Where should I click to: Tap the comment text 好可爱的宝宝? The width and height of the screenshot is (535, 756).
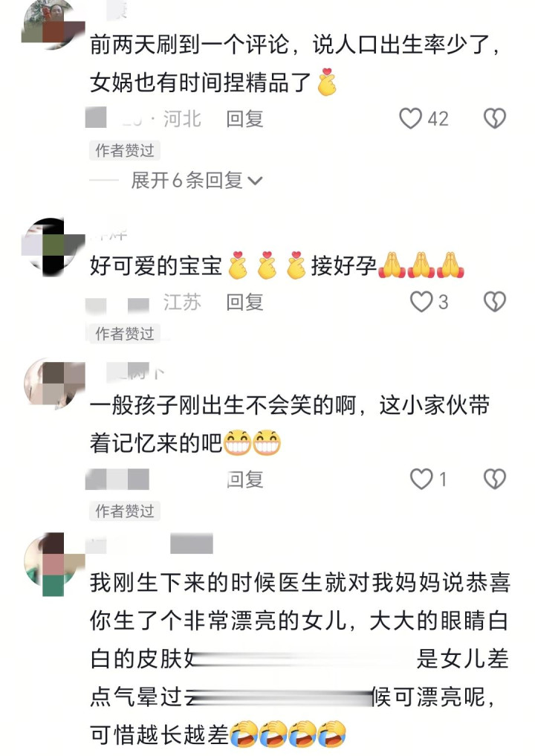point(156,265)
